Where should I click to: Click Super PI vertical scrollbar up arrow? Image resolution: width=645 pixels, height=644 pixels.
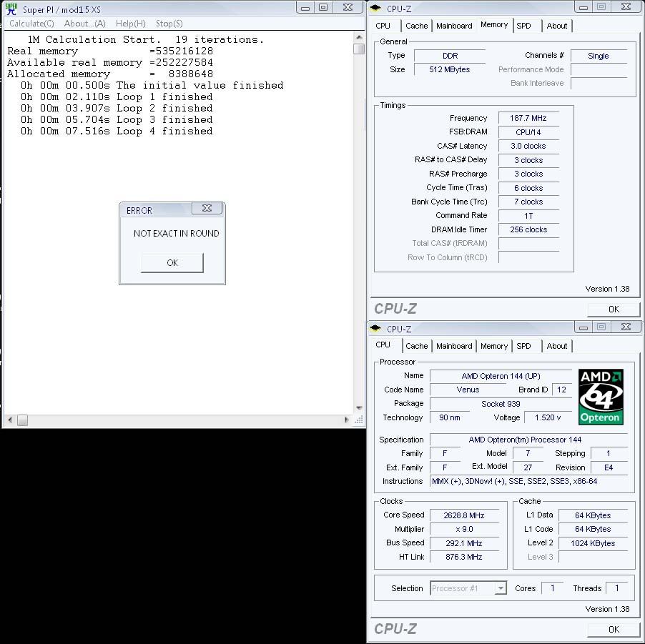(x=359, y=37)
